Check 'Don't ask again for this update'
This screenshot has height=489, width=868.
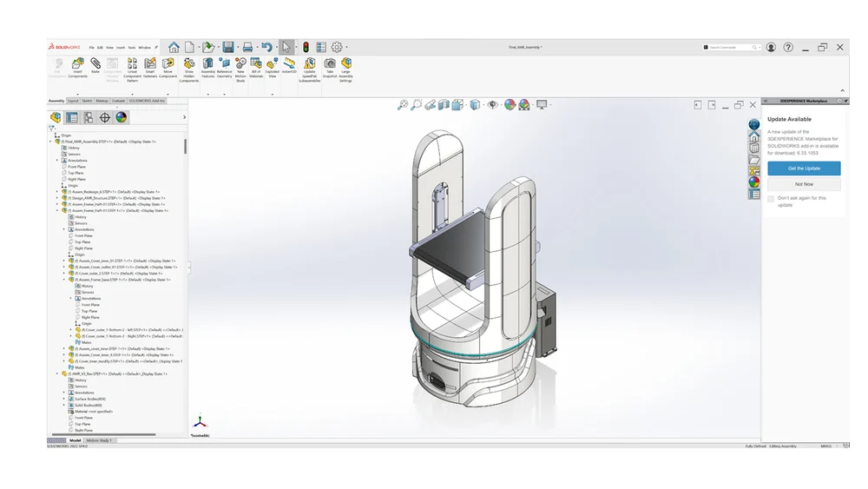771,199
